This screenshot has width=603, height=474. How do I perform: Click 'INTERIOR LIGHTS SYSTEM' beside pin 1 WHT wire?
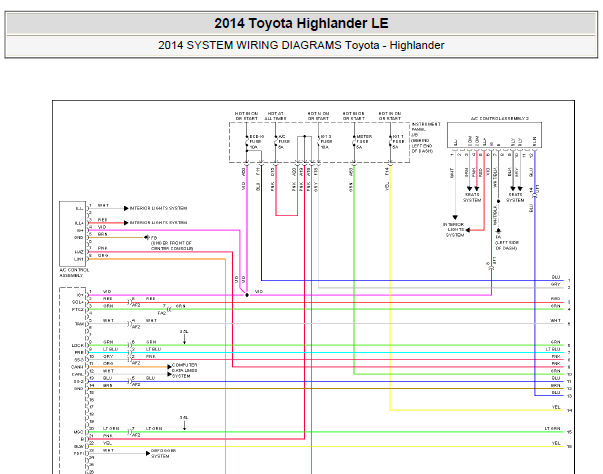(x=158, y=208)
